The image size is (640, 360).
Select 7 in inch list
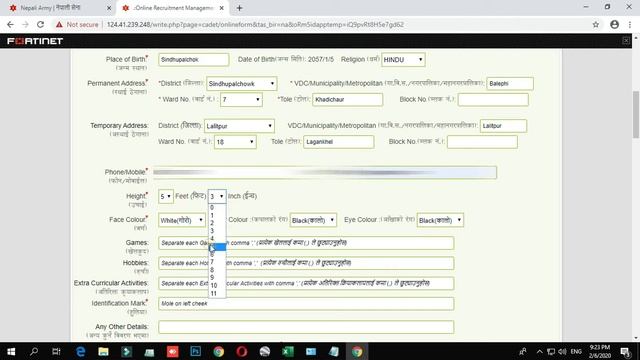[217, 262]
